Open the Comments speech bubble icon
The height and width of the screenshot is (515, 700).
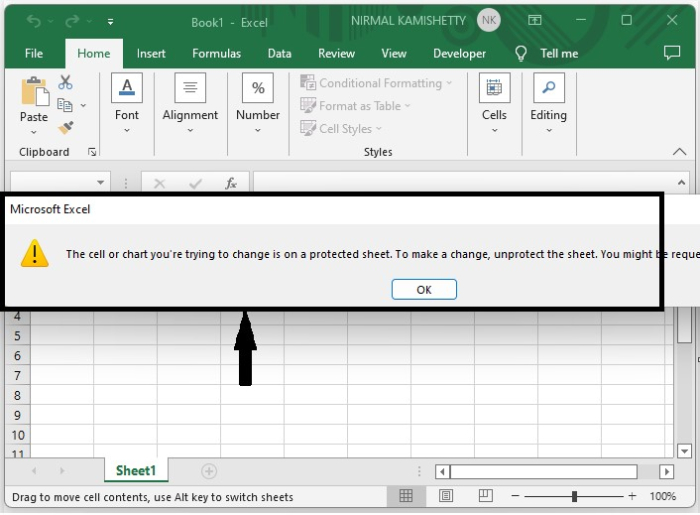pos(672,53)
